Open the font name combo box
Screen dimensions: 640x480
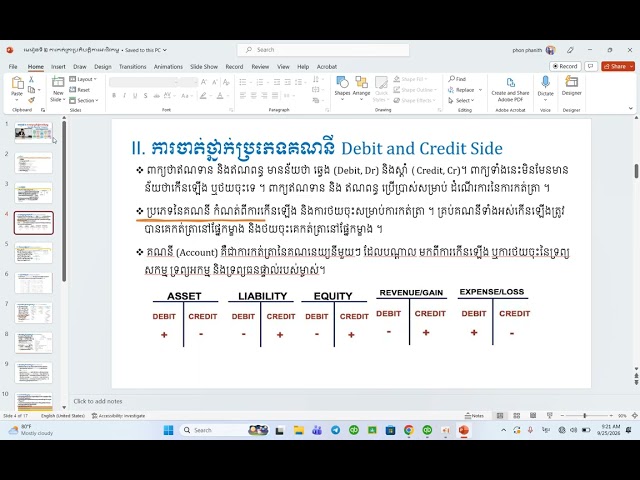[x=144, y=82]
